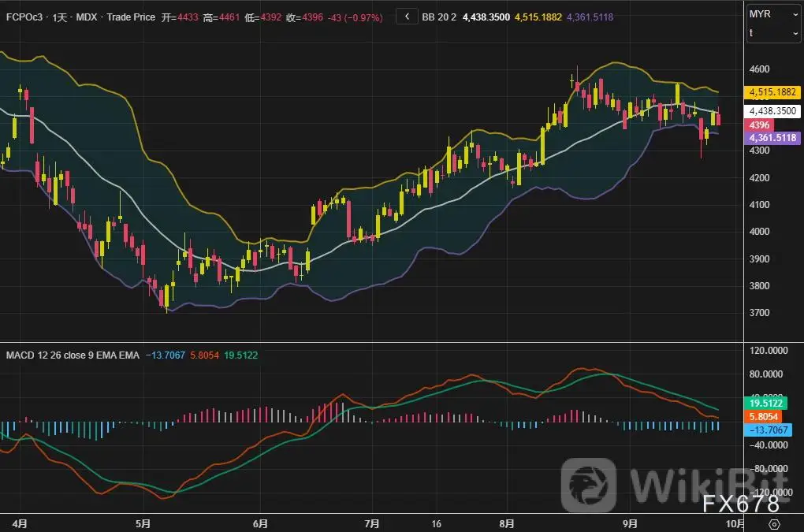The width and height of the screenshot is (804, 532).
Task: Click the BB lower value 4,361.5118 in legend
Action: 590,17
